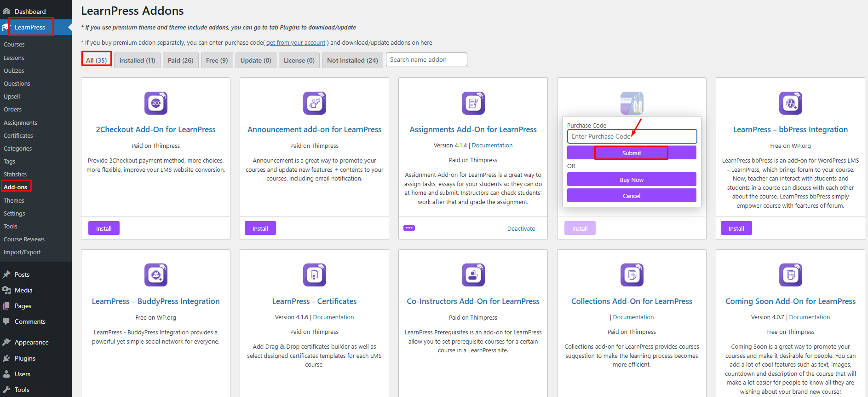Image resolution: width=868 pixels, height=397 pixels.
Task: Open Tags in LearnPress menu
Action: coord(10,161)
